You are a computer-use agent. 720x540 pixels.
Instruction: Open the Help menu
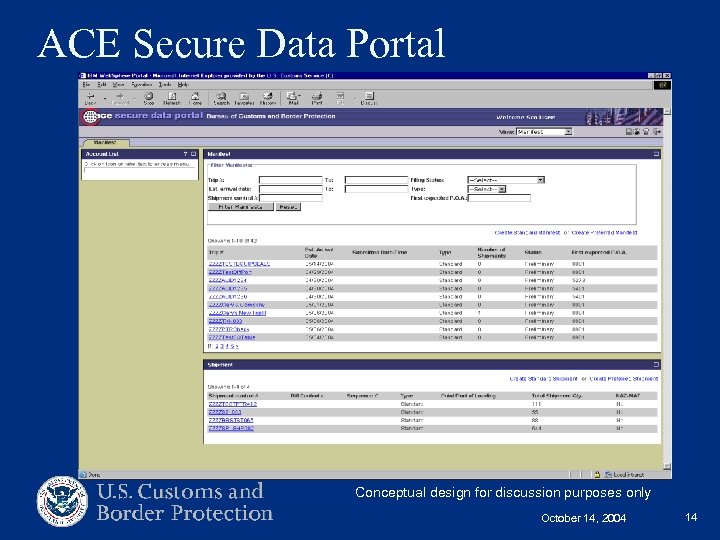pyautogui.click(x=183, y=84)
